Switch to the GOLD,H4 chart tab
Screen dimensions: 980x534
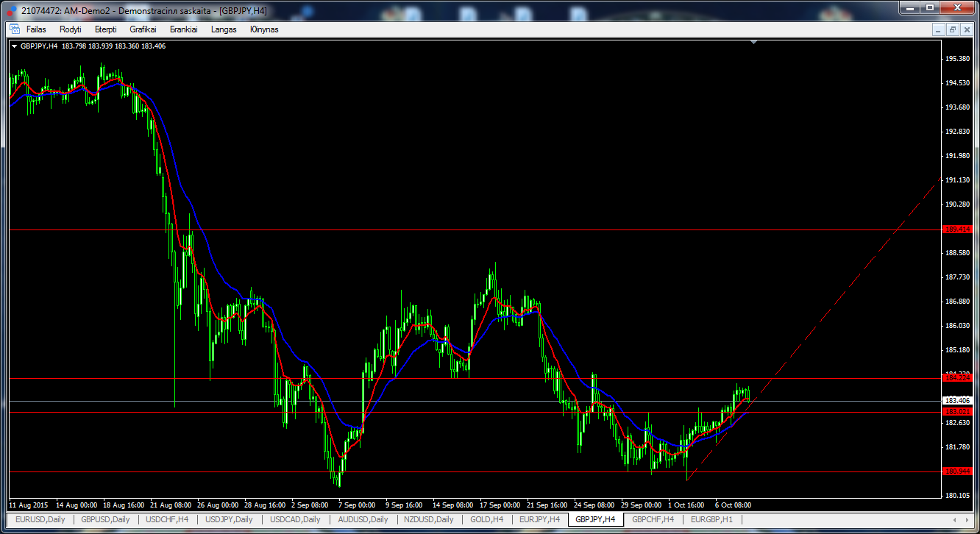486,519
